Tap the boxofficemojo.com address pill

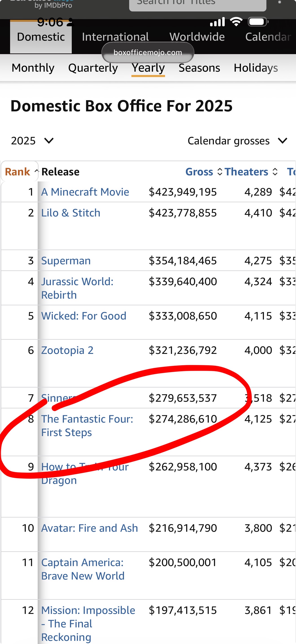point(148,53)
